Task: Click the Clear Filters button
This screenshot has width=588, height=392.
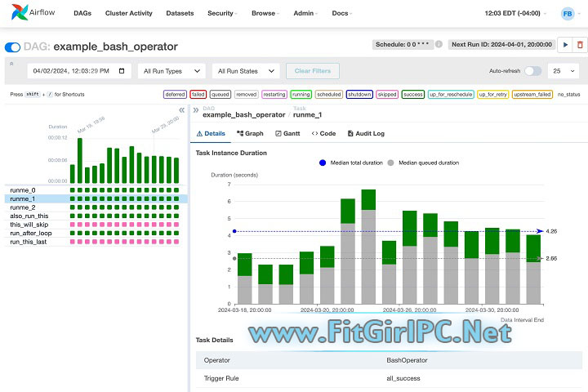Action: click(312, 71)
